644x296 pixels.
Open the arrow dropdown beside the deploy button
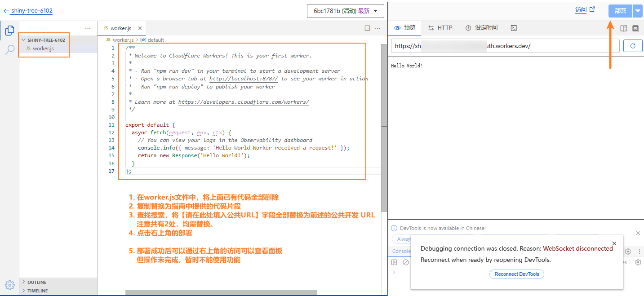point(638,11)
